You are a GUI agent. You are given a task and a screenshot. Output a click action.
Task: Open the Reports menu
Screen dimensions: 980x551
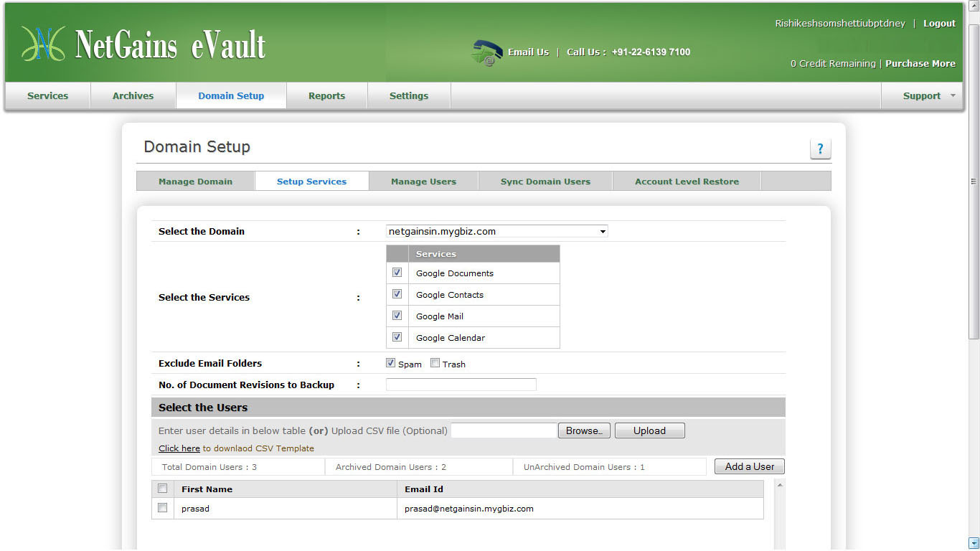[327, 95]
